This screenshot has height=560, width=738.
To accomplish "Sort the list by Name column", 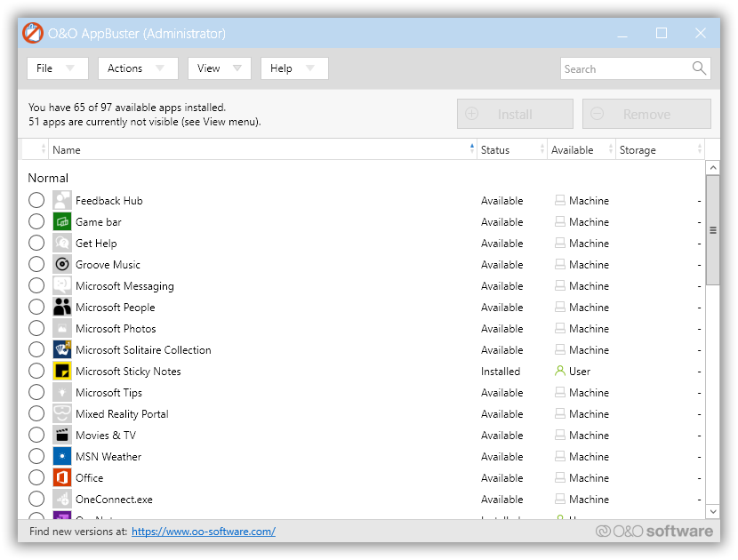I will tap(262, 149).
